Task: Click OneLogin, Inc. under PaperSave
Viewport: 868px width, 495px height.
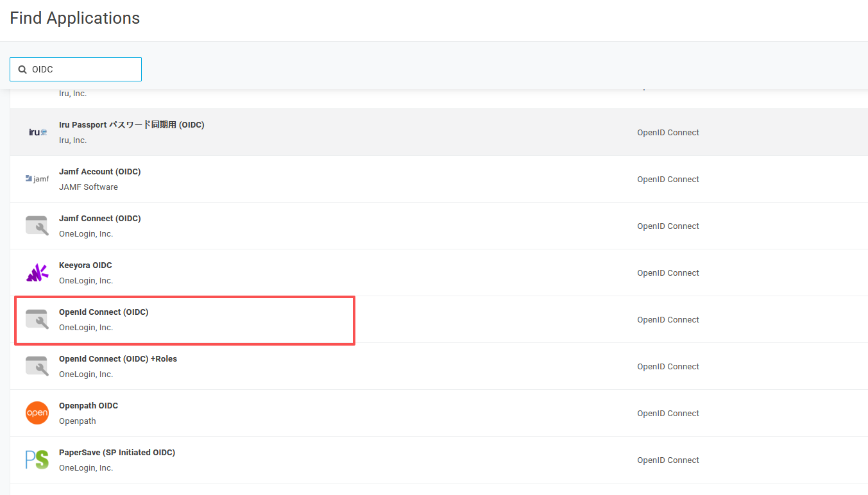Action: pos(86,468)
